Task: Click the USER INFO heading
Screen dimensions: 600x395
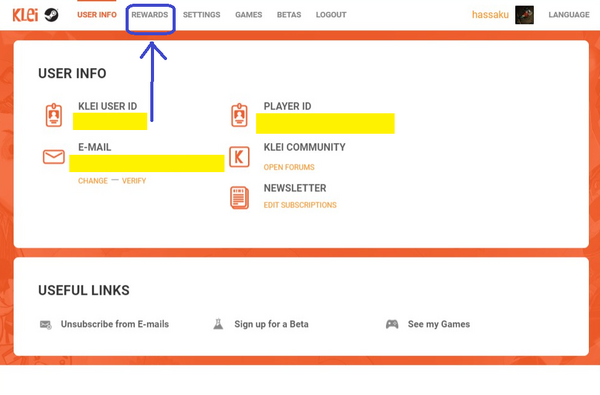Action: [x=72, y=73]
